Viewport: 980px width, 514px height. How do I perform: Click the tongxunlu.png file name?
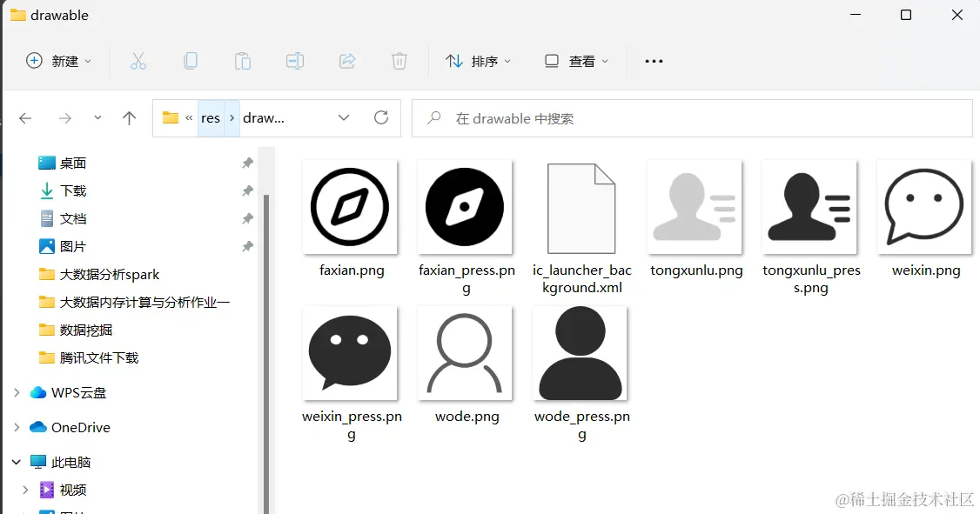click(696, 270)
